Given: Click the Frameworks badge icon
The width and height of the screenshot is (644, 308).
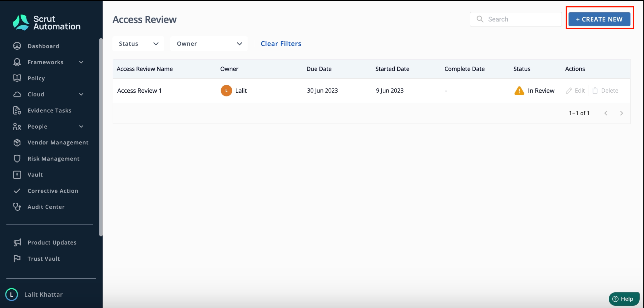Looking at the screenshot, I should coord(17,62).
